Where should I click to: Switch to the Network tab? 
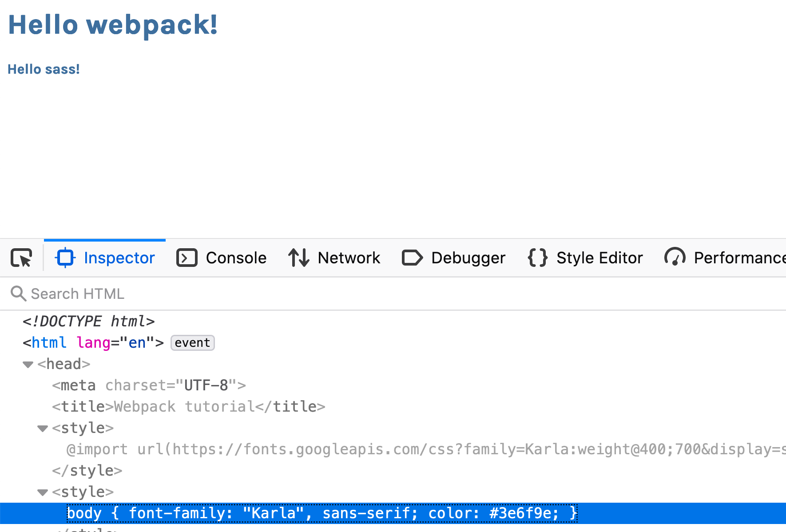(x=334, y=258)
